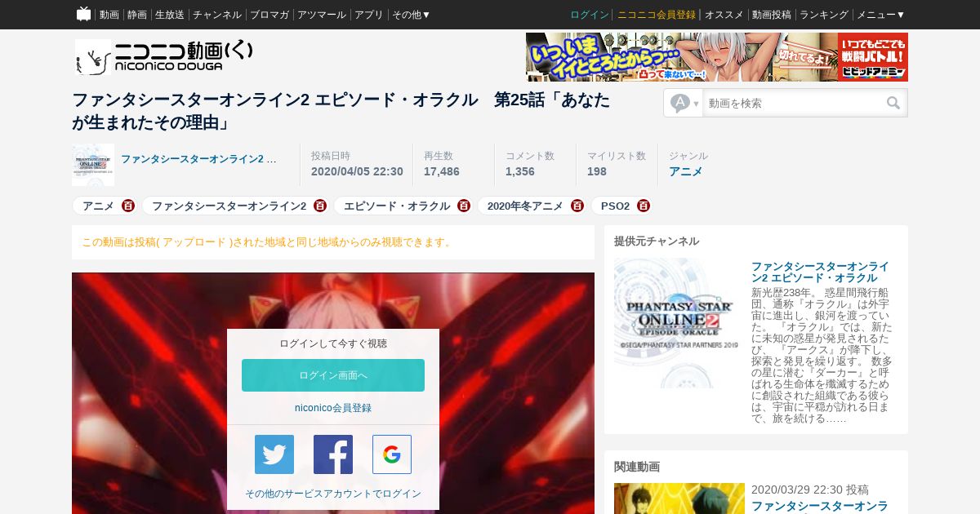This screenshot has height=514, width=980.
Task: Select the 2020年冬アニメ tag
Action: point(525,206)
